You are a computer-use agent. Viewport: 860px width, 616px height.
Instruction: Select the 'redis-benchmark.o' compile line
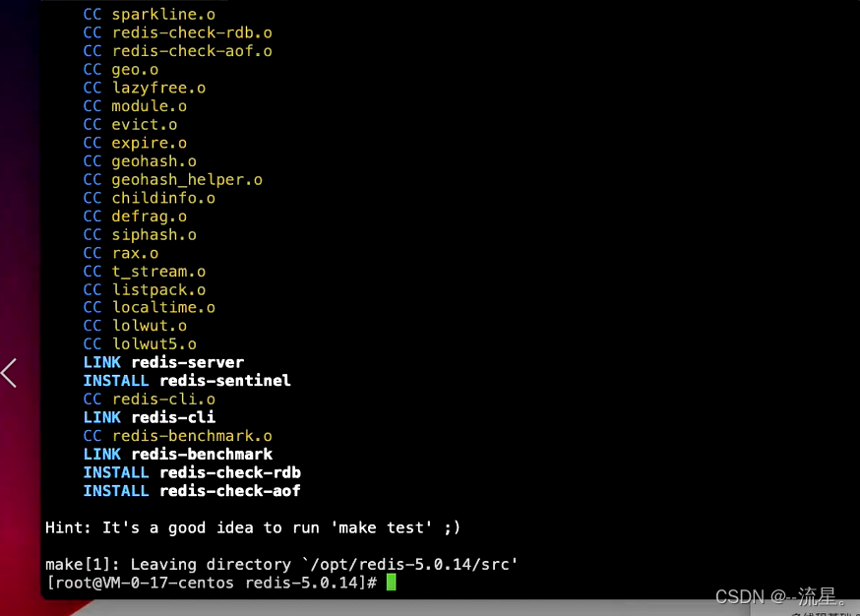178,436
